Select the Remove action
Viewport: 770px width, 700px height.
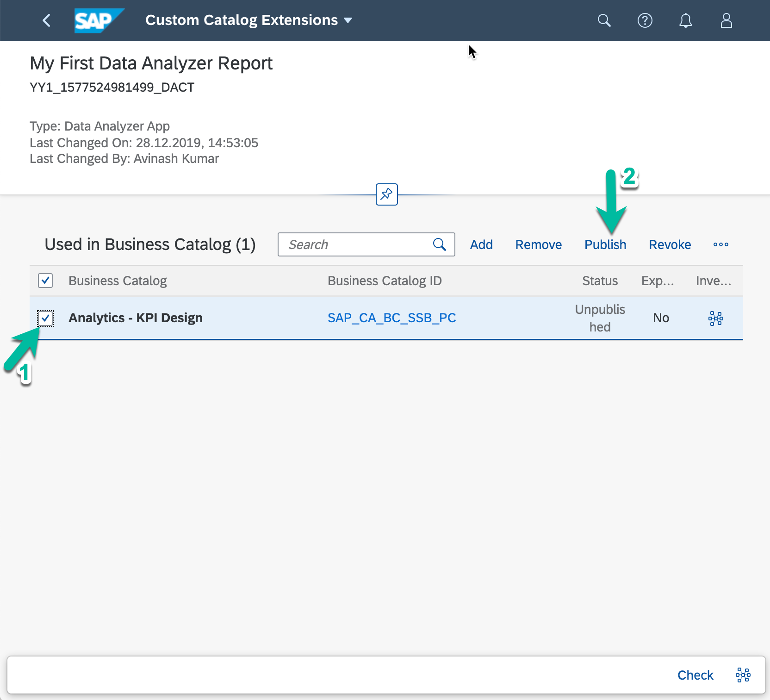[x=538, y=244]
